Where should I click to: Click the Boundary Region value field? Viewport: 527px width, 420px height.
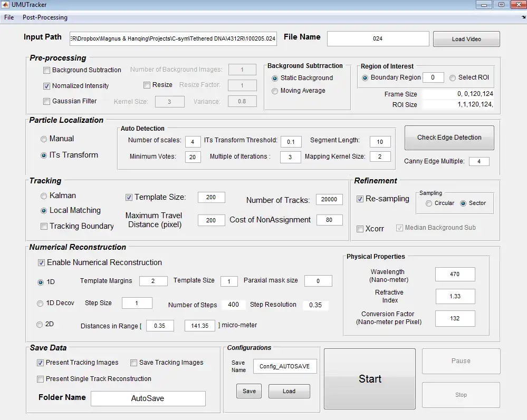433,77
